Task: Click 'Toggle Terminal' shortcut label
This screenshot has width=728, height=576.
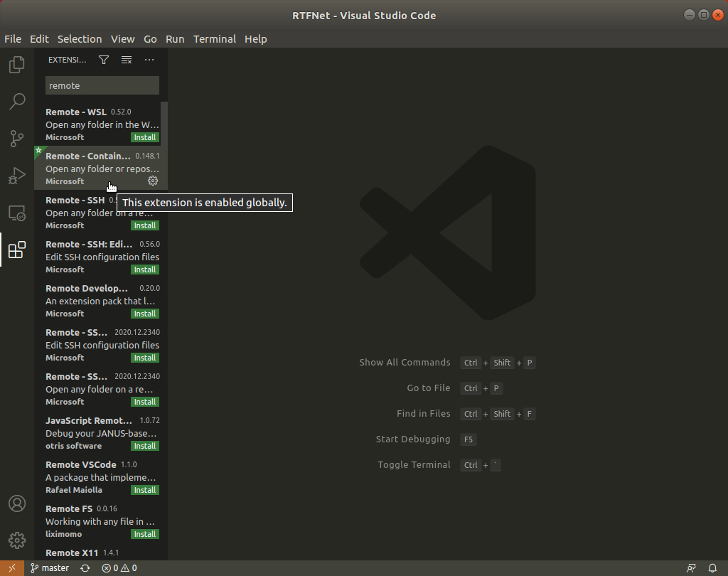Action: (414, 464)
